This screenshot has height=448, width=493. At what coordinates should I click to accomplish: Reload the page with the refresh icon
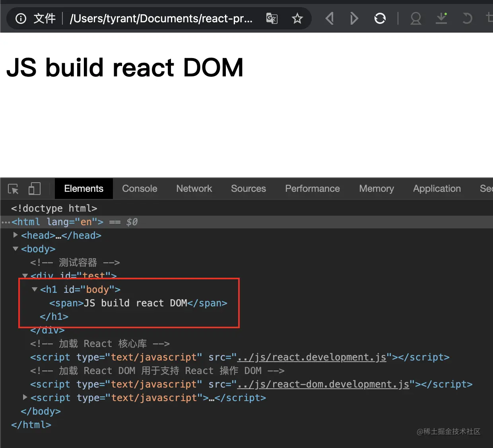pyautogui.click(x=380, y=18)
